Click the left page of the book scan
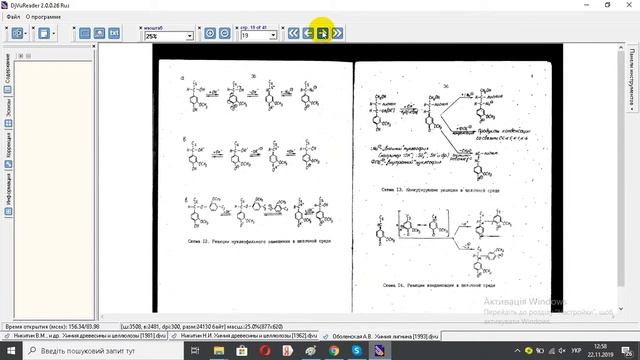Image resolution: width=640 pixels, height=360 pixels. click(x=255, y=186)
